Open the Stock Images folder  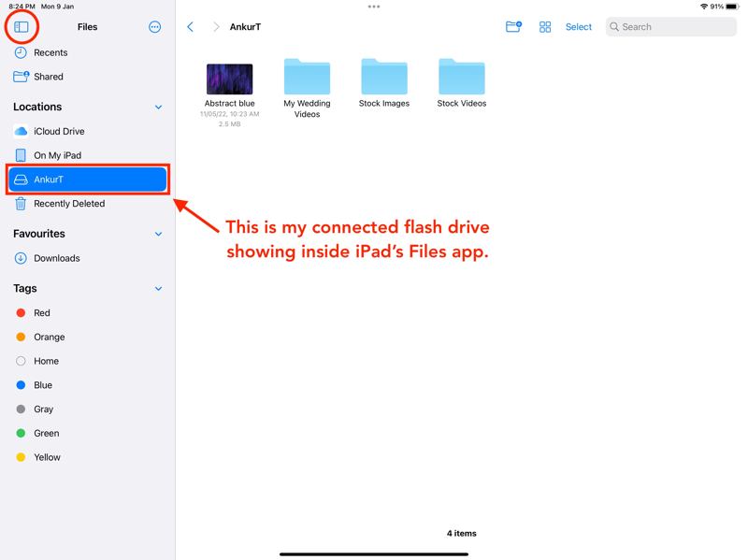tap(384, 78)
